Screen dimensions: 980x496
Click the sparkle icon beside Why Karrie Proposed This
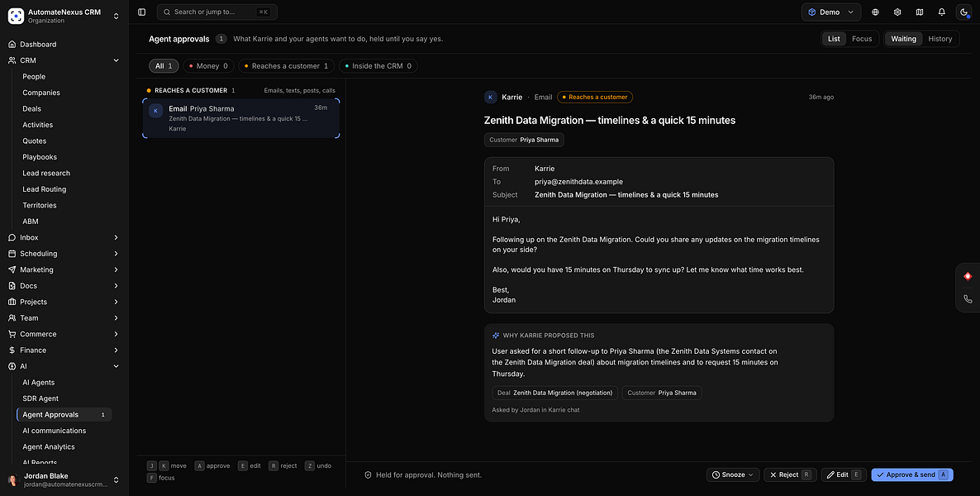tap(496, 336)
